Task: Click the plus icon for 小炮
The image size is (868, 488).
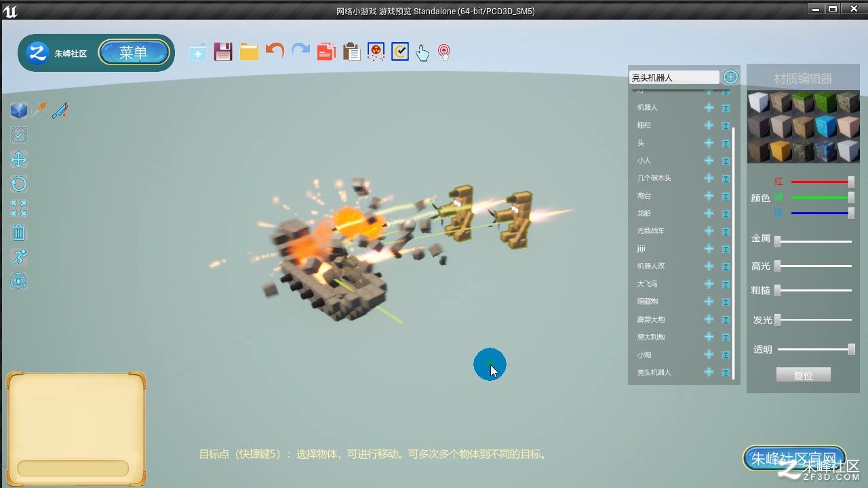Action: point(709,354)
